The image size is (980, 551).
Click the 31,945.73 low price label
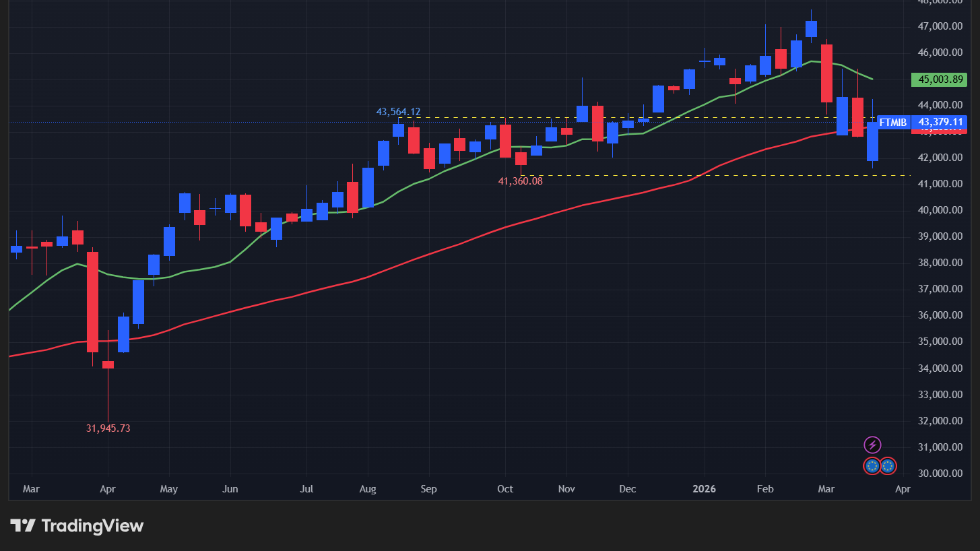pos(108,428)
